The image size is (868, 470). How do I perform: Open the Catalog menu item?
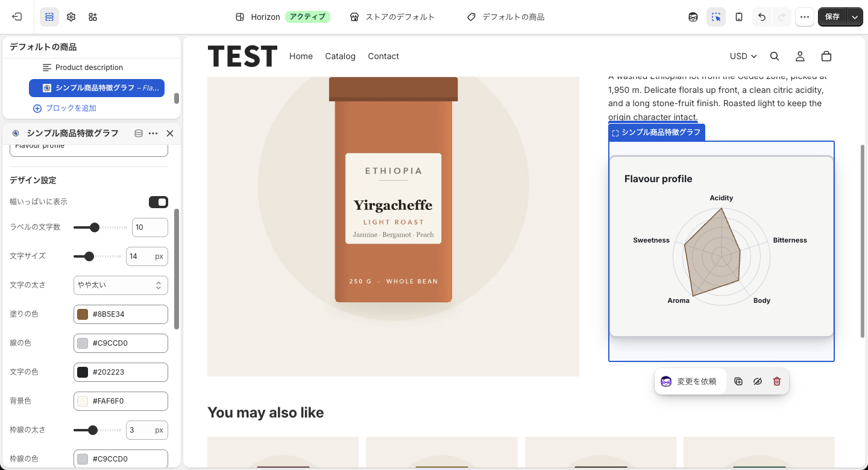point(340,56)
